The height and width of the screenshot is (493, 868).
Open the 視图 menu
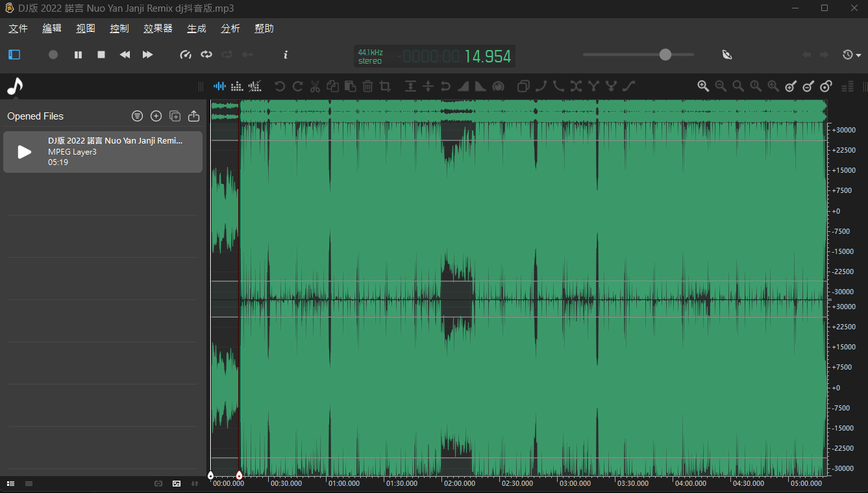(86, 29)
